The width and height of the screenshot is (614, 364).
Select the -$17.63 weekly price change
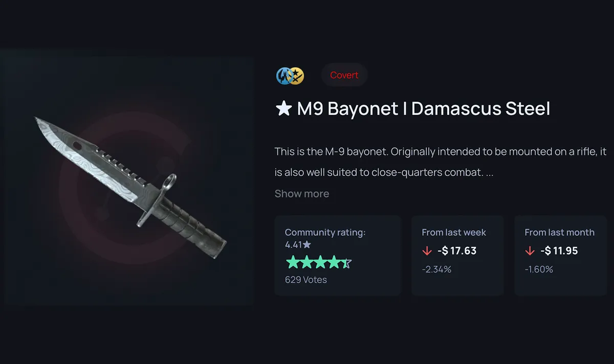[x=457, y=251]
